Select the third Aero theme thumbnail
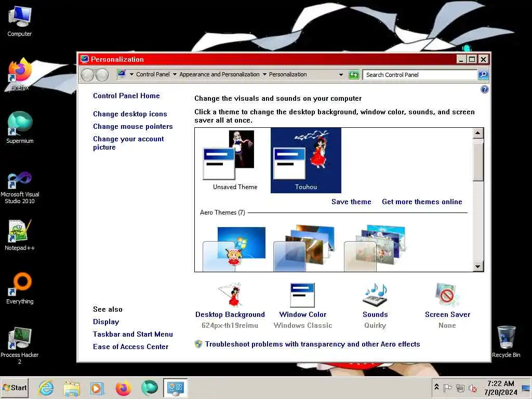This screenshot has height=399, width=532. pos(376,248)
